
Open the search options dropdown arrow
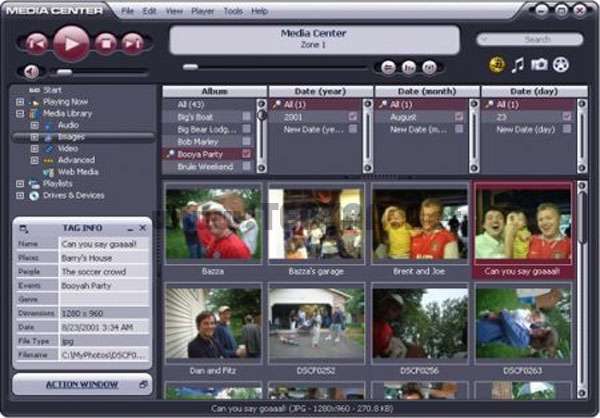(x=484, y=39)
